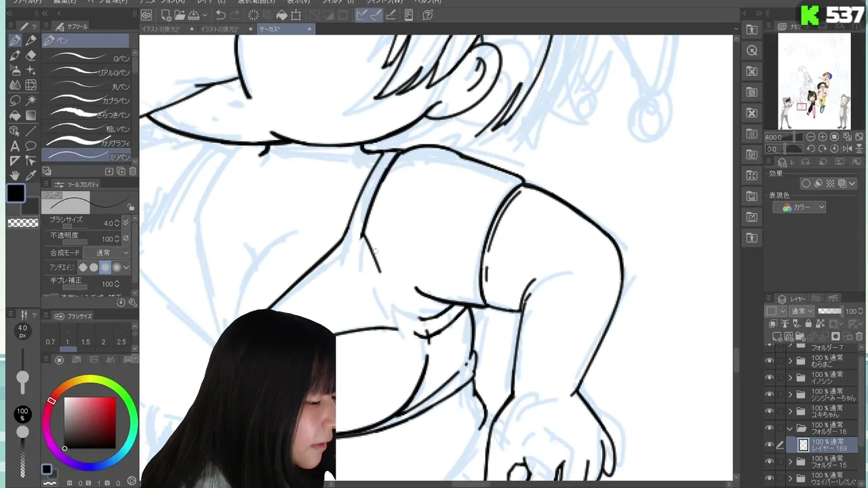Click the Scale/Rotate transform icon
This screenshot has height=488, width=868.
click(x=296, y=15)
